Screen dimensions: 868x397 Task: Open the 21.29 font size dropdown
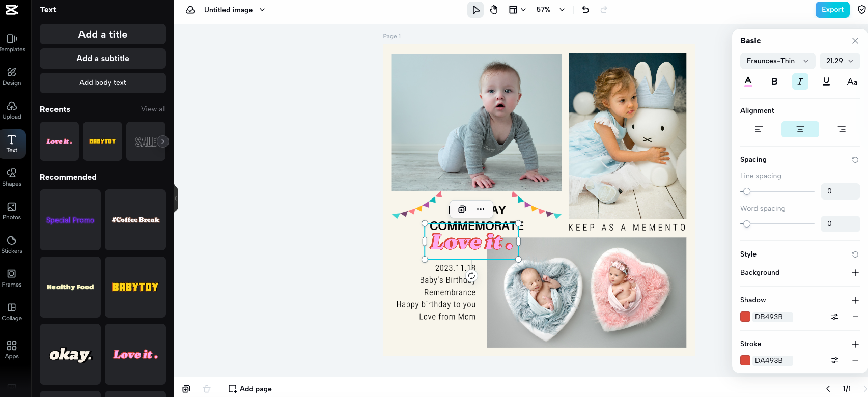839,61
